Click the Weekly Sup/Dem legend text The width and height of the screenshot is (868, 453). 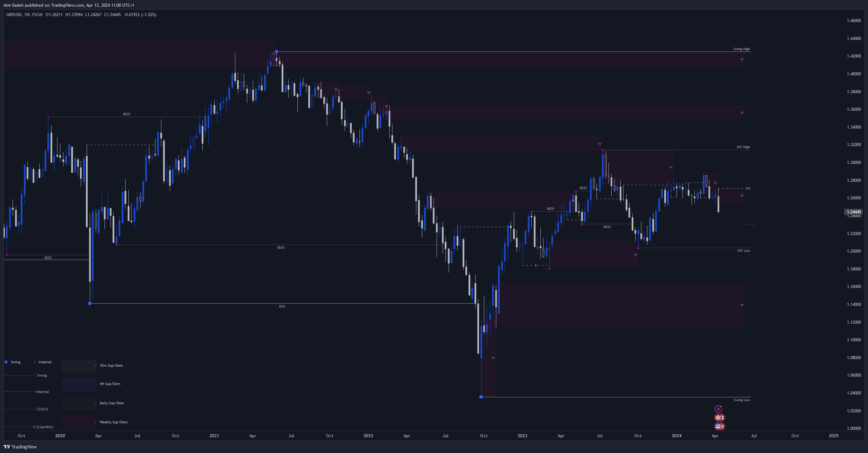pos(113,422)
